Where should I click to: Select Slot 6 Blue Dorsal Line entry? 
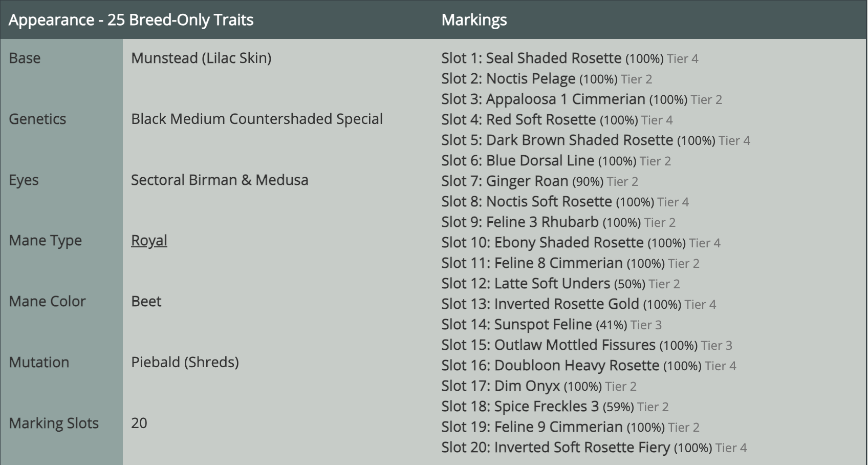(x=556, y=161)
